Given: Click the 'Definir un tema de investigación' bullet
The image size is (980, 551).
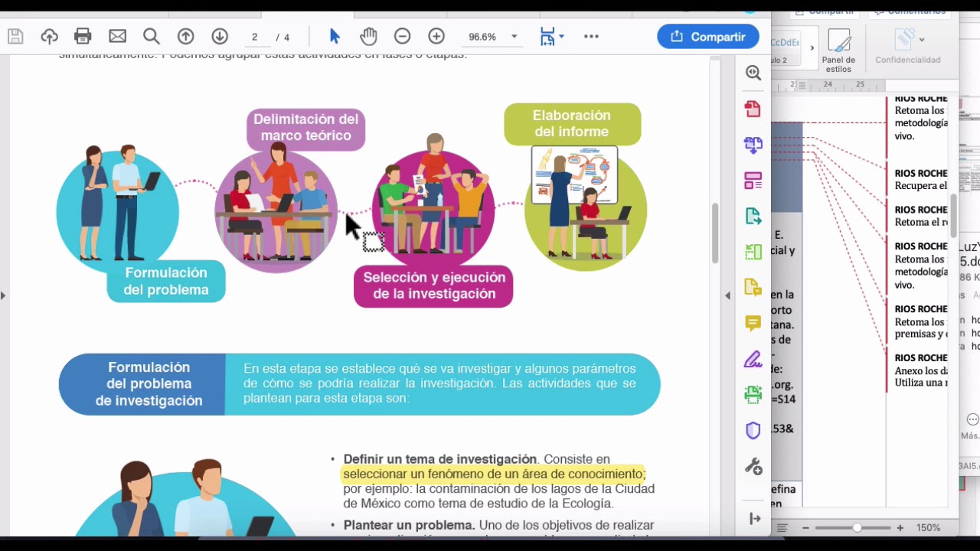Looking at the screenshot, I should coord(439,459).
